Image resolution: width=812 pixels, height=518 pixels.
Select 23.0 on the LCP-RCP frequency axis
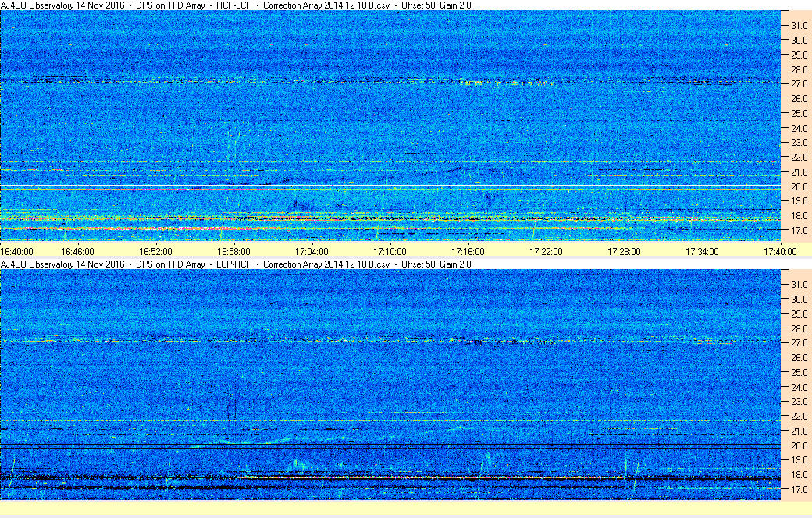click(799, 401)
